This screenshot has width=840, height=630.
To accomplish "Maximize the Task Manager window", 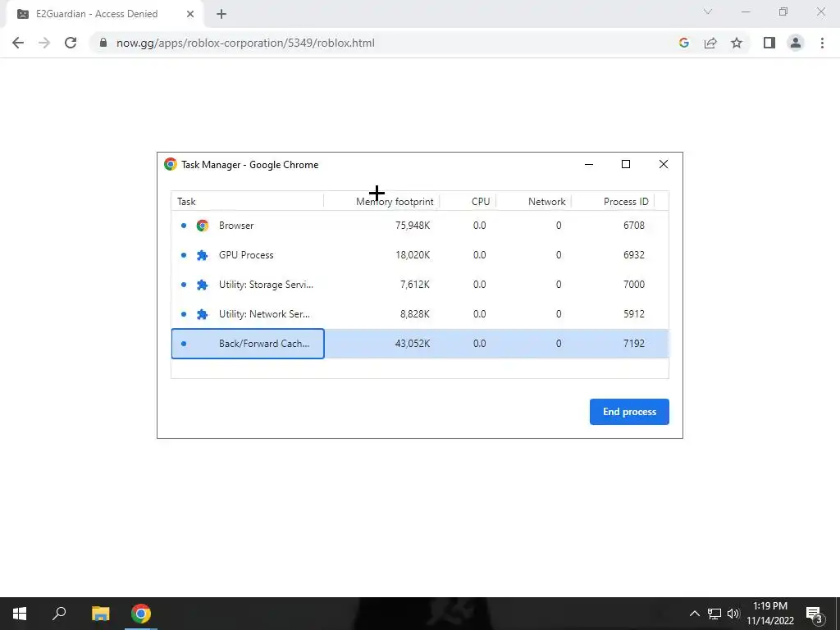I will pos(626,164).
